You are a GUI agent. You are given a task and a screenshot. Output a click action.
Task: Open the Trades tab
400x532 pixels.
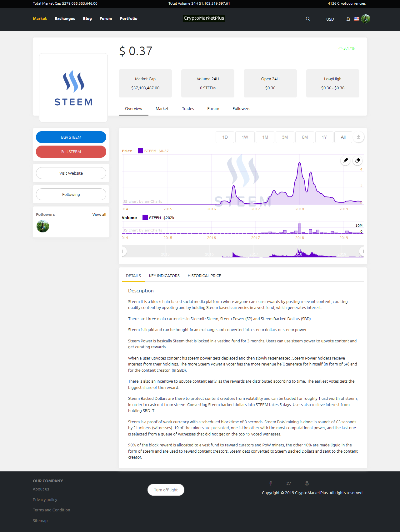coord(188,109)
